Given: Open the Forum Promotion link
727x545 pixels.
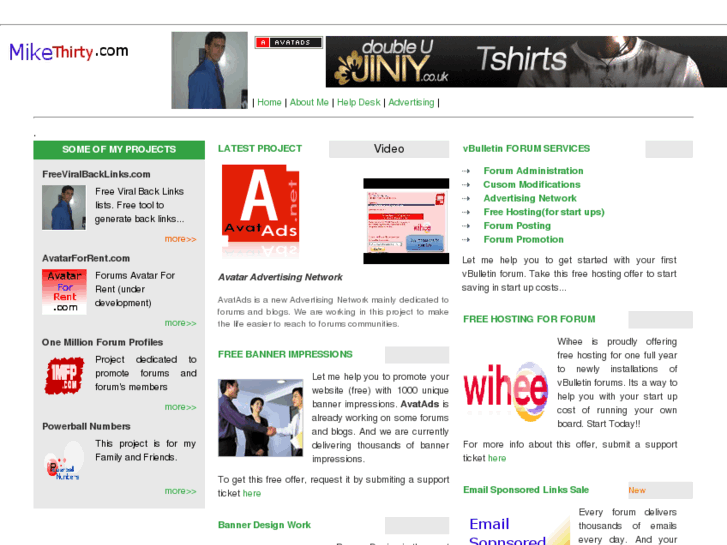Looking at the screenshot, I should [x=523, y=239].
